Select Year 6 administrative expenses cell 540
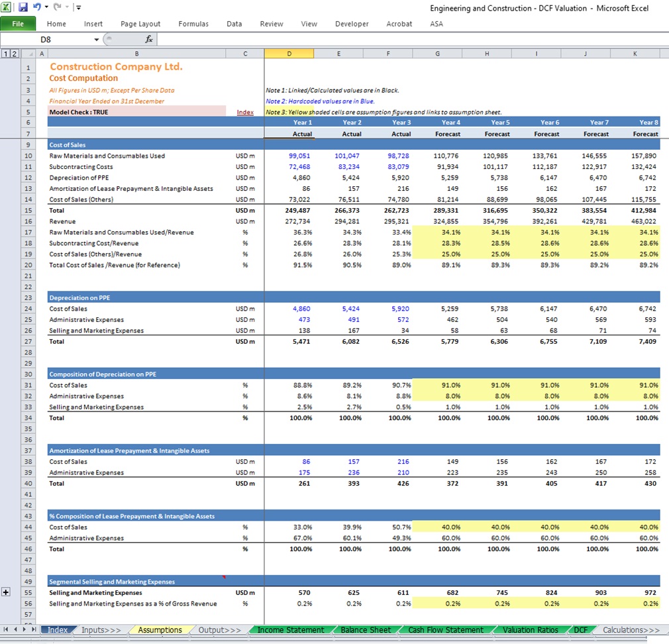This screenshot has width=669, height=644. pyautogui.click(x=537, y=319)
